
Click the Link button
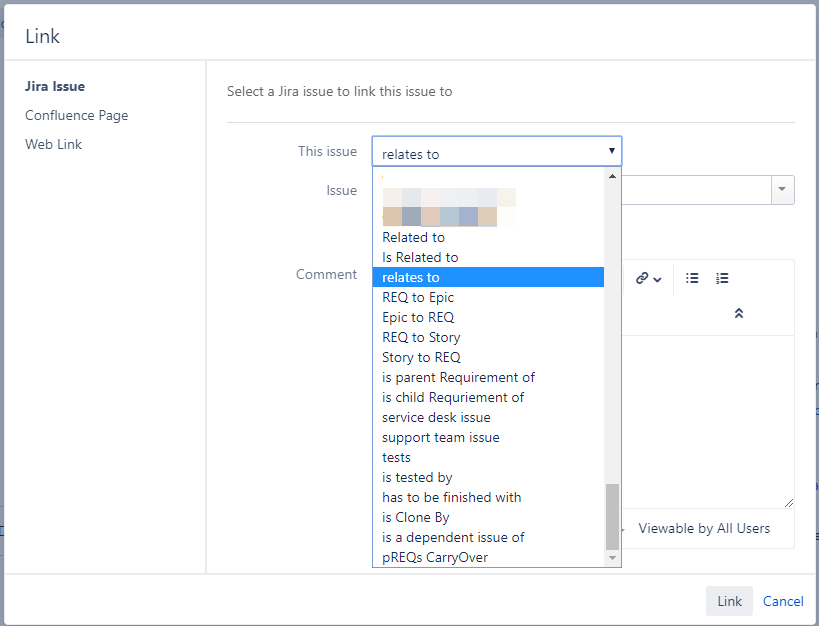pos(729,601)
